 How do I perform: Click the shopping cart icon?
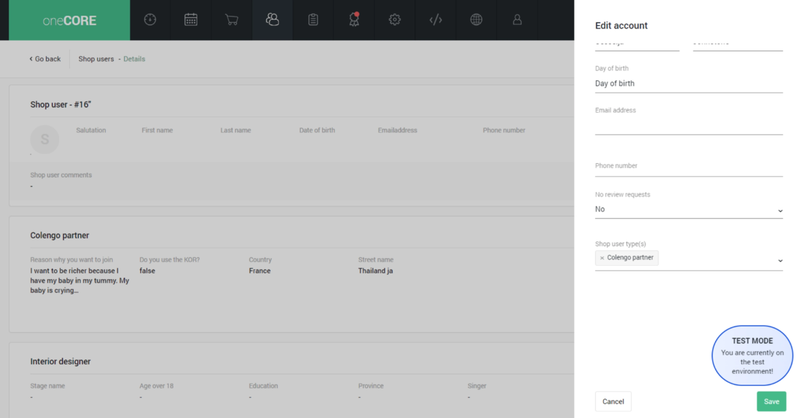232,20
